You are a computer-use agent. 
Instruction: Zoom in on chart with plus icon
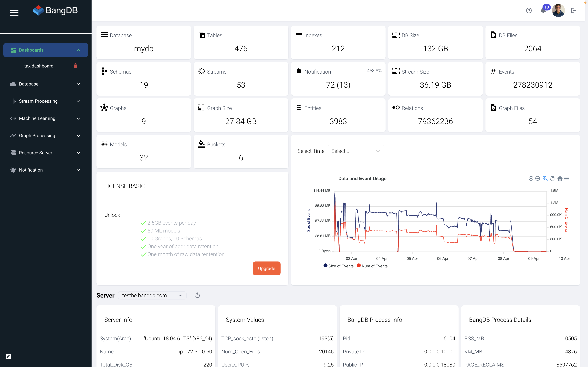pos(531,178)
